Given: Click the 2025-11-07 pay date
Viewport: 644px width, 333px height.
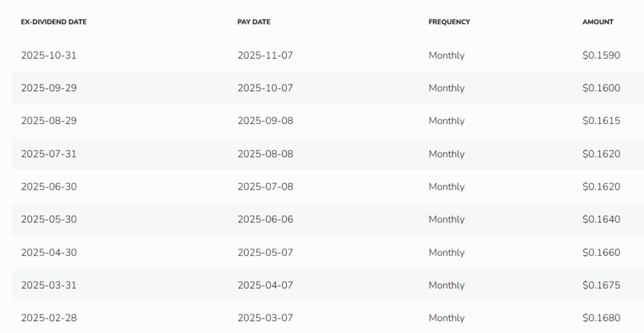Looking at the screenshot, I should [265, 55].
